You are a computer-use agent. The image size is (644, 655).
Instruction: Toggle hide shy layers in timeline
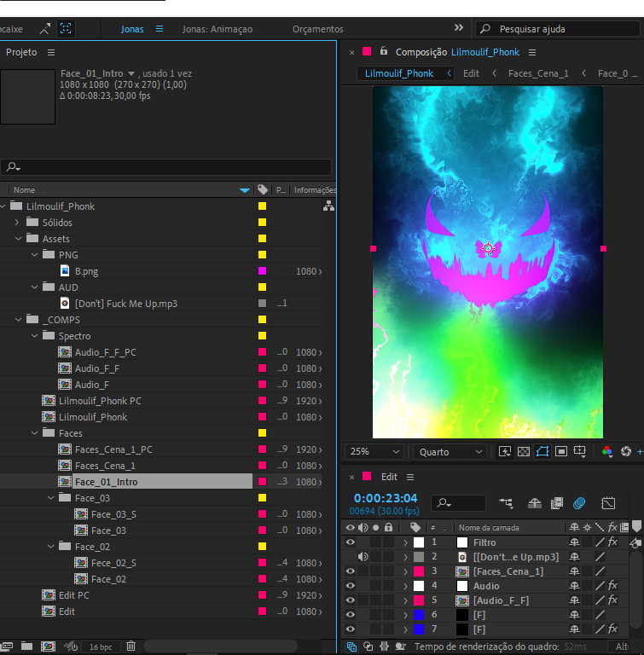click(535, 503)
